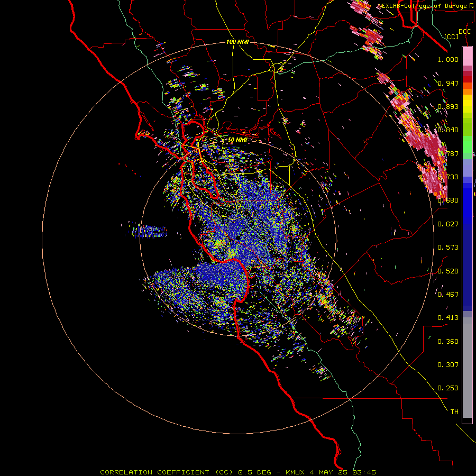Click the 03:45 timestamp
The image size is (476, 476).
click(x=364, y=472)
